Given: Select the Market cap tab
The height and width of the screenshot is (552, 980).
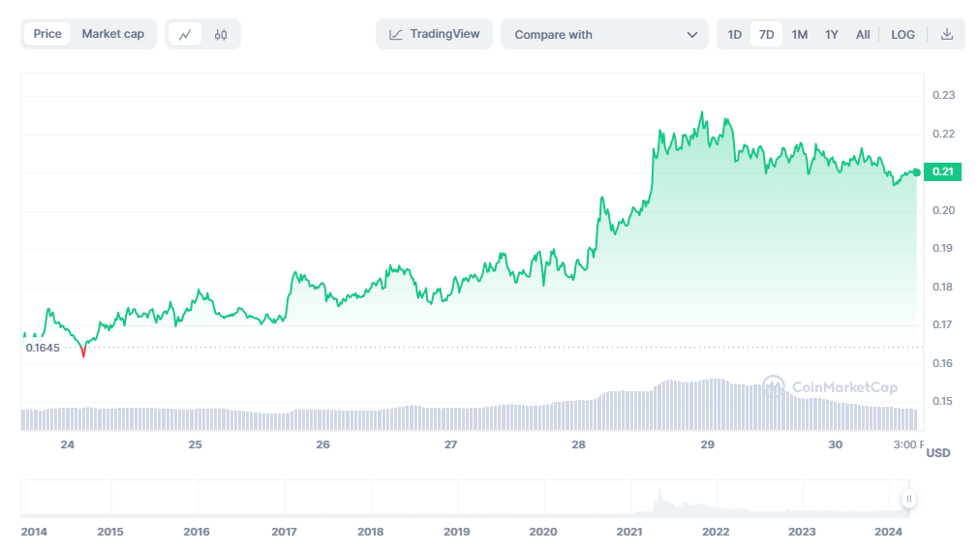Looking at the screenshot, I should tap(113, 34).
